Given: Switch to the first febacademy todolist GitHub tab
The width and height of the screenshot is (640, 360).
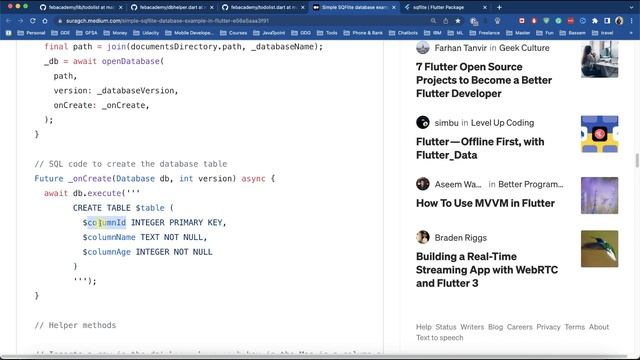Looking at the screenshot, I should (x=80, y=7).
